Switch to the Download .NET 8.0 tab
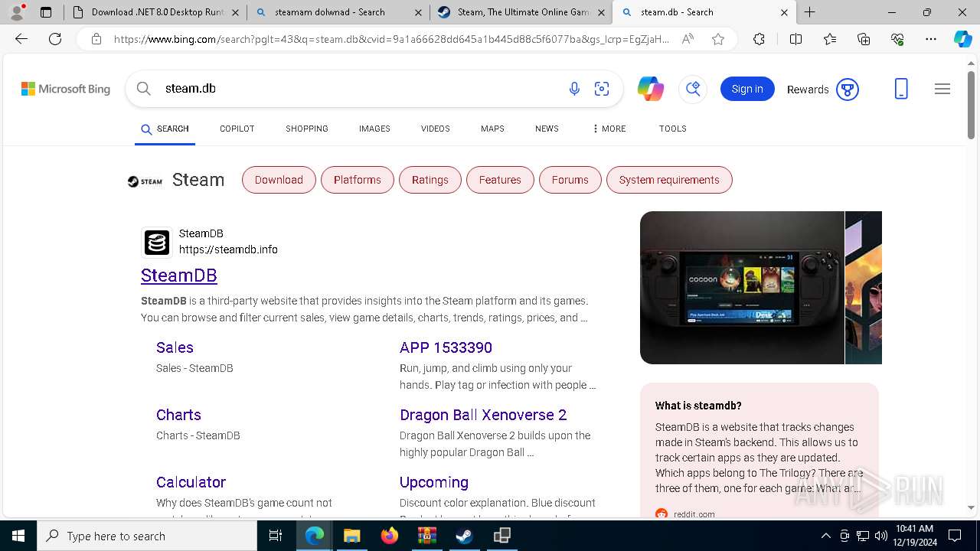Screen dimensions: 980x551 point(157,12)
